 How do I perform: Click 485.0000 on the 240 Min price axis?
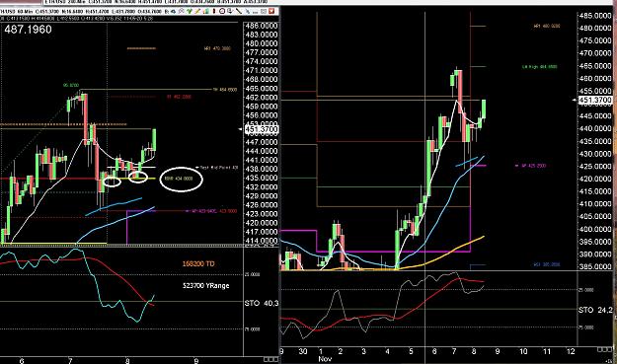click(x=595, y=16)
